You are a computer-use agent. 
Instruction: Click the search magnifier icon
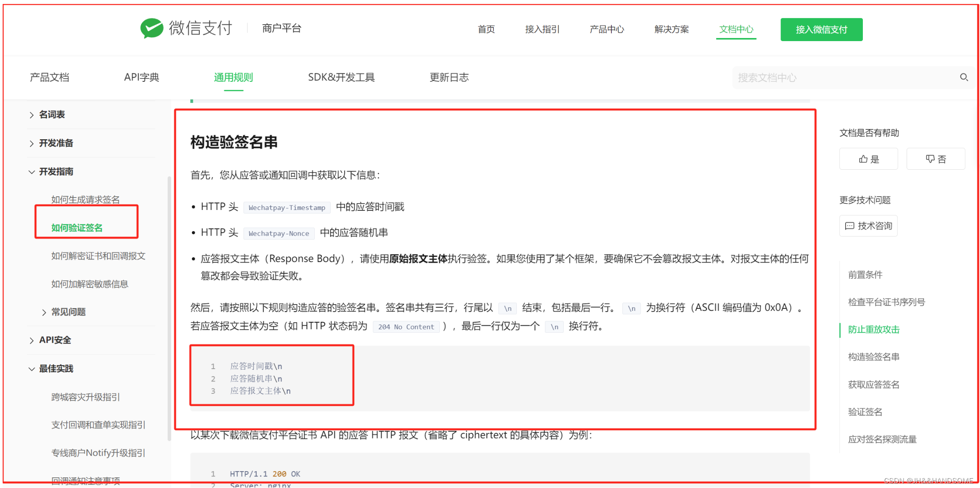964,77
